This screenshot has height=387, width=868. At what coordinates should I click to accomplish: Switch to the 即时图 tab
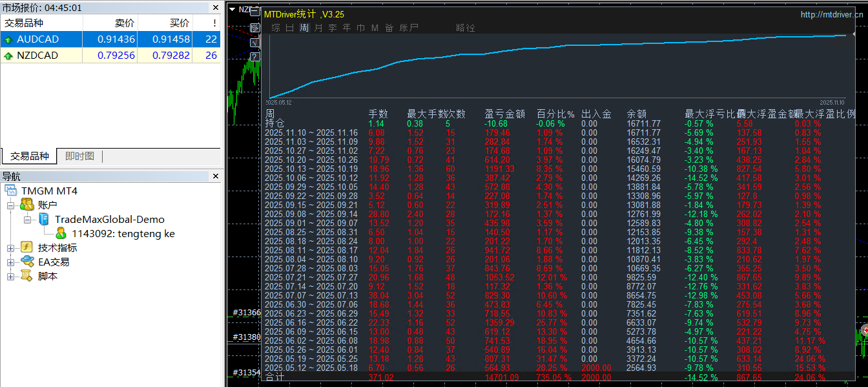coord(79,156)
